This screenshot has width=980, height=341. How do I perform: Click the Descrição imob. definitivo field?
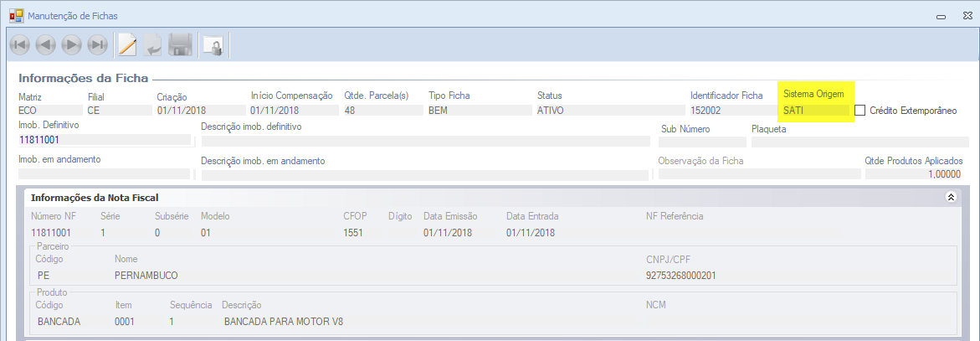(x=424, y=141)
